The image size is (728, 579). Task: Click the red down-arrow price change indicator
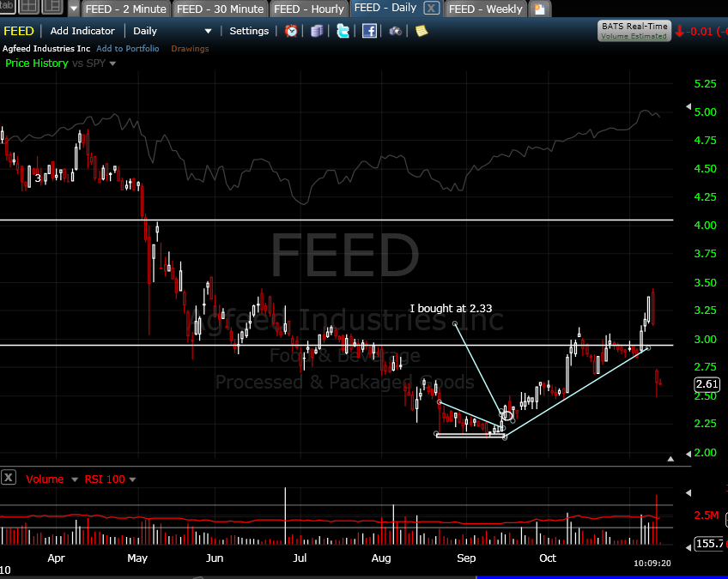(x=680, y=32)
